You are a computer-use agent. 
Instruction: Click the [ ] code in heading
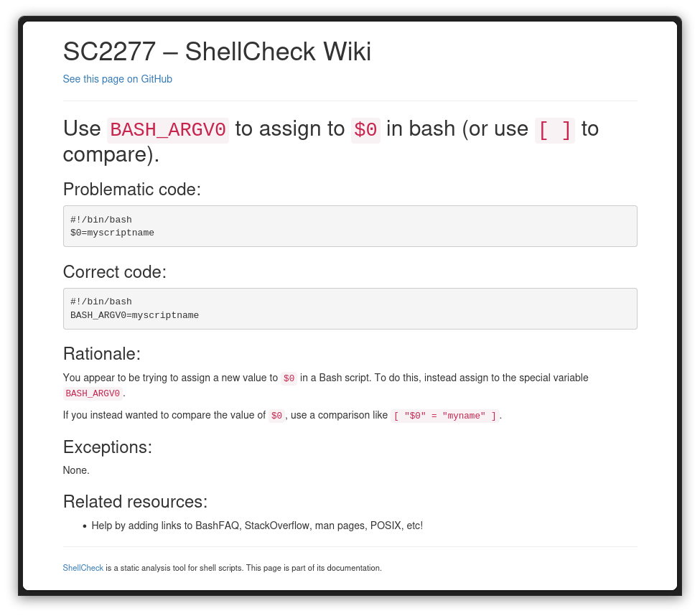click(x=554, y=130)
